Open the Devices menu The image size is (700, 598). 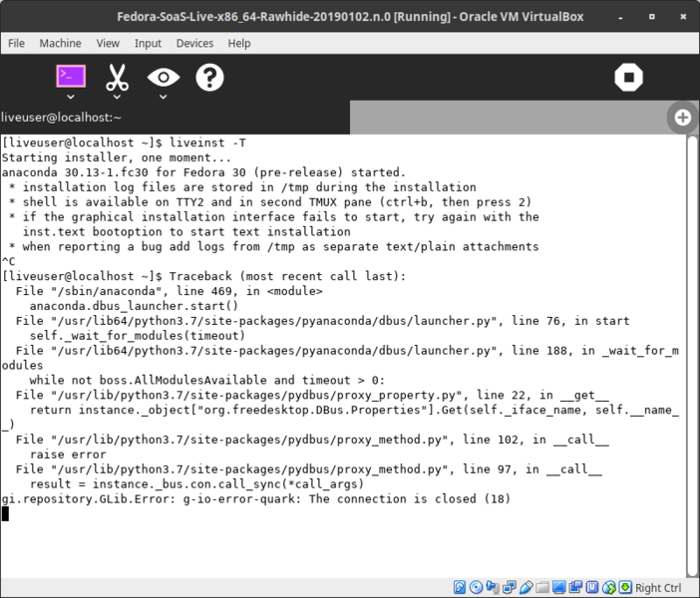(x=194, y=44)
